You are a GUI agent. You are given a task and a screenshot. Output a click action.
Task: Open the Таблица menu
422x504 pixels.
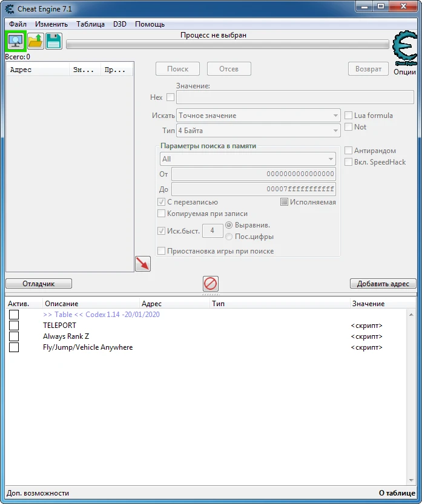click(90, 24)
